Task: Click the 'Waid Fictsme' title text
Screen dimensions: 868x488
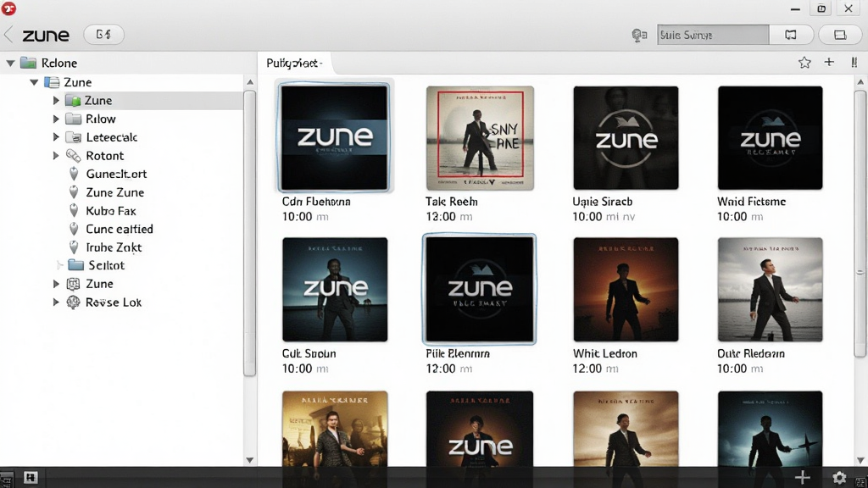Action: (751, 202)
